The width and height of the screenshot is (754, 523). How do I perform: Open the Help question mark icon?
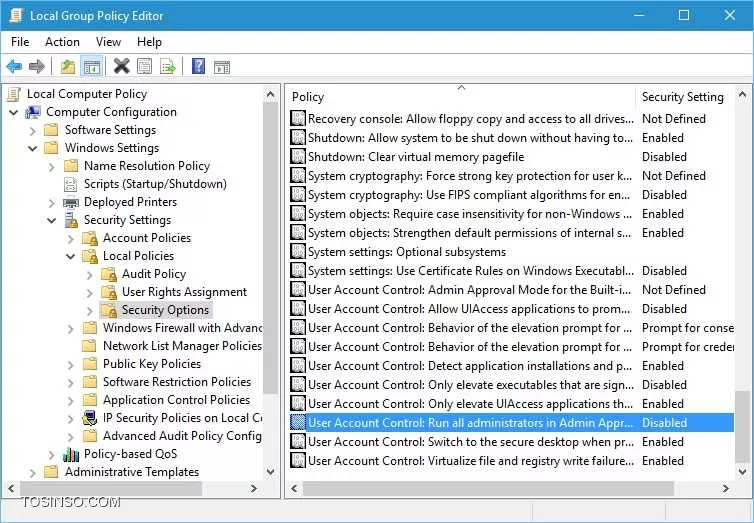pos(199,66)
